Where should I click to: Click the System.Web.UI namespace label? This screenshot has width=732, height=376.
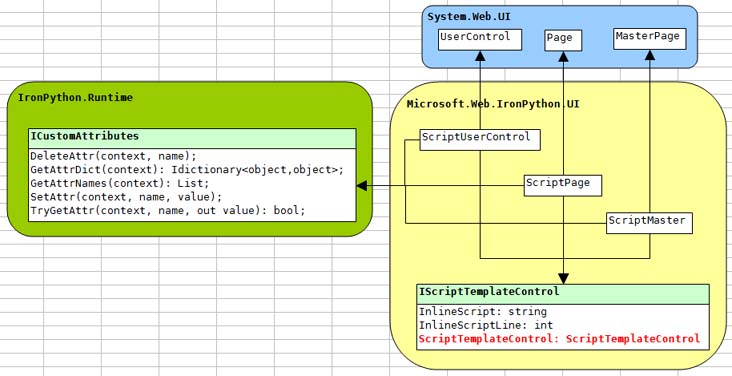469,17
